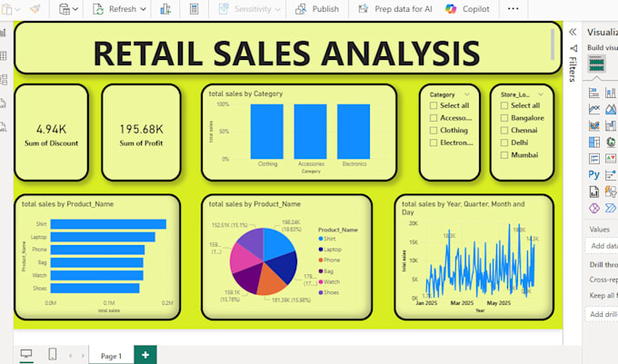Open Copilot from the toolbar
Viewport: 618px width, 364px height.
click(x=467, y=9)
